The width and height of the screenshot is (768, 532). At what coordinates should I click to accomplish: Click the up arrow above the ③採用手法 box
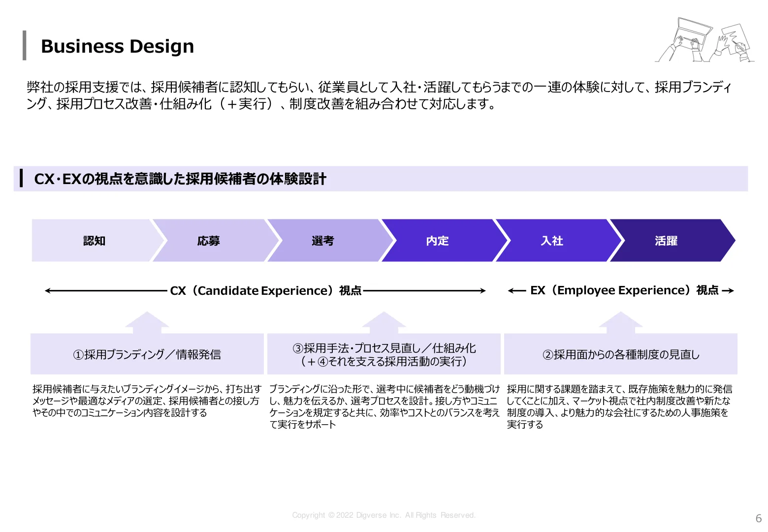384,322
